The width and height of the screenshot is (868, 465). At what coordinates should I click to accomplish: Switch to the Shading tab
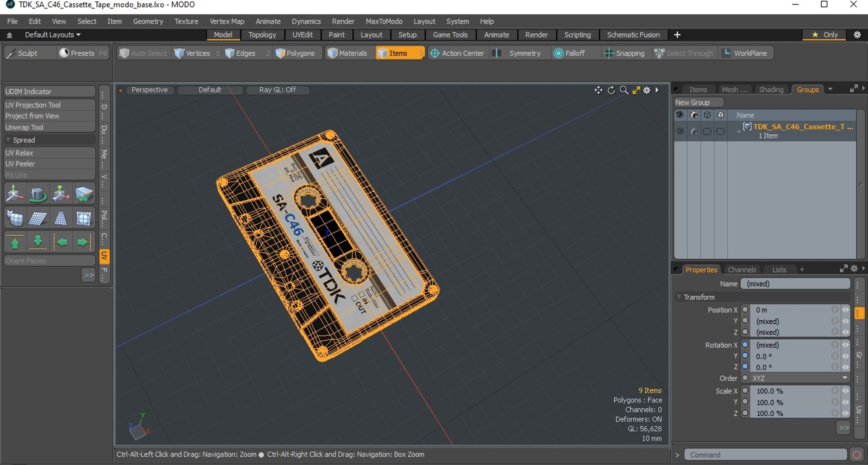771,90
